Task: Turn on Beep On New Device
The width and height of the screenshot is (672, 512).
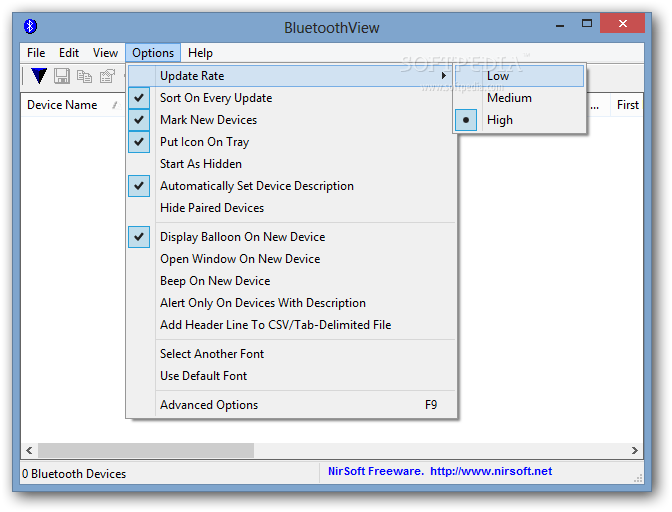Action: tap(291, 281)
